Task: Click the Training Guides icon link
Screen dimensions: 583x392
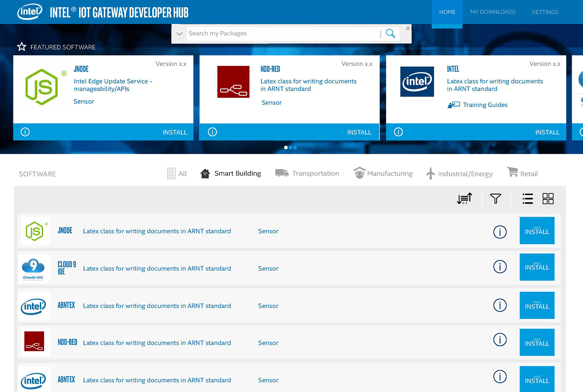Action: pos(454,105)
